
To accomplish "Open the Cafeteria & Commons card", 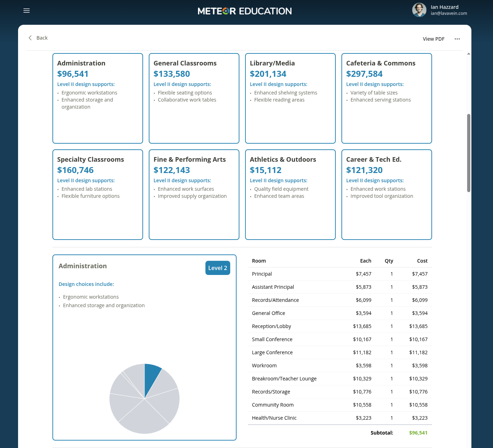I will click(x=387, y=98).
